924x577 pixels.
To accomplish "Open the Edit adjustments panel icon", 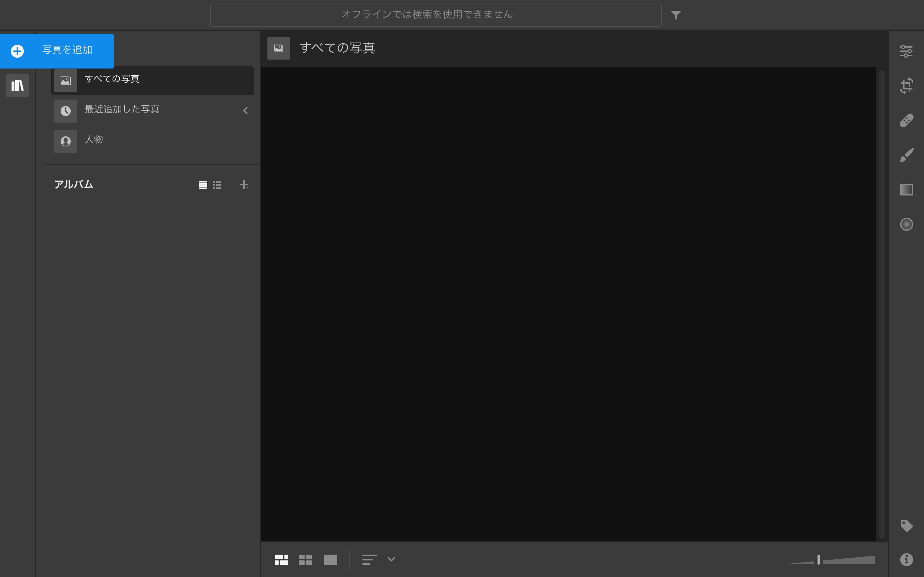I will click(x=906, y=51).
